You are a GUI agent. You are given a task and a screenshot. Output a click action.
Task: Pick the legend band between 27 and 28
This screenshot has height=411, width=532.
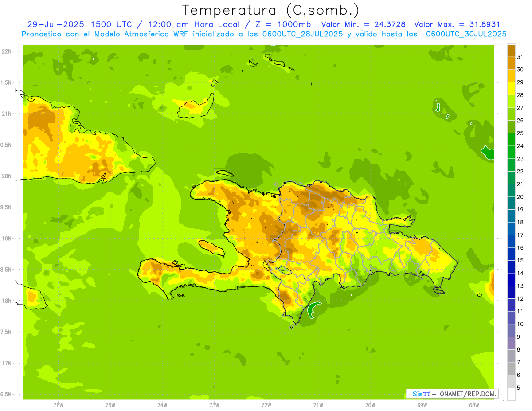[511, 101]
